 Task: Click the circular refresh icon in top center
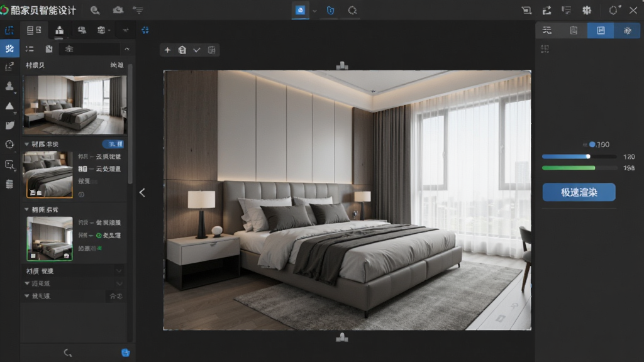pyautogui.click(x=352, y=10)
